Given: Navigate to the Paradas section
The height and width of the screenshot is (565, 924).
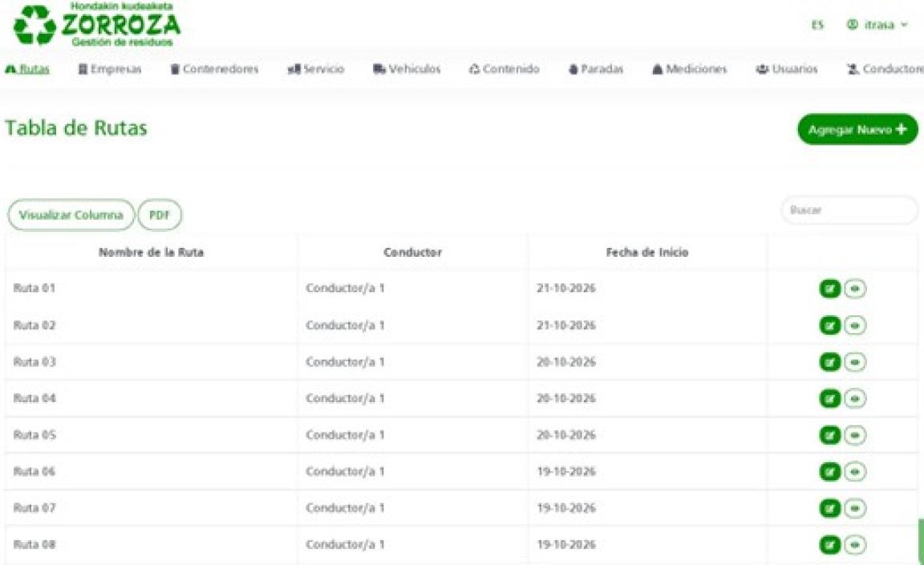Looking at the screenshot, I should click(x=596, y=69).
